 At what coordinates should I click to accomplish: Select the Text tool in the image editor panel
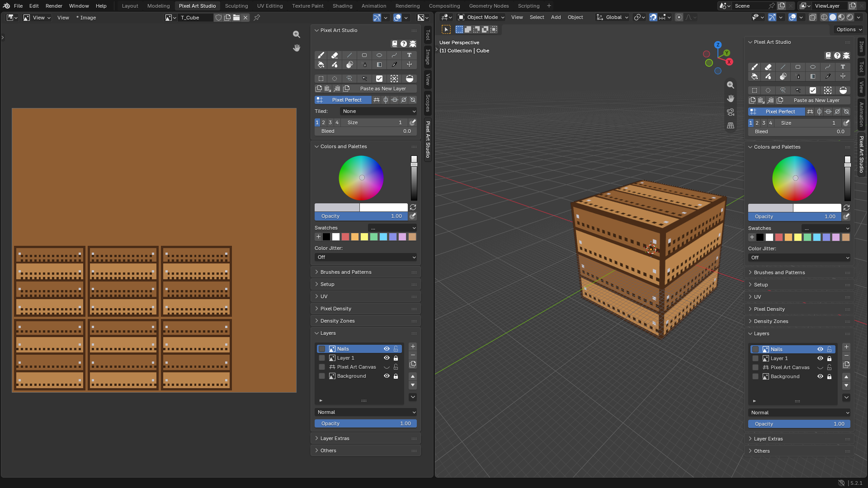click(x=409, y=55)
